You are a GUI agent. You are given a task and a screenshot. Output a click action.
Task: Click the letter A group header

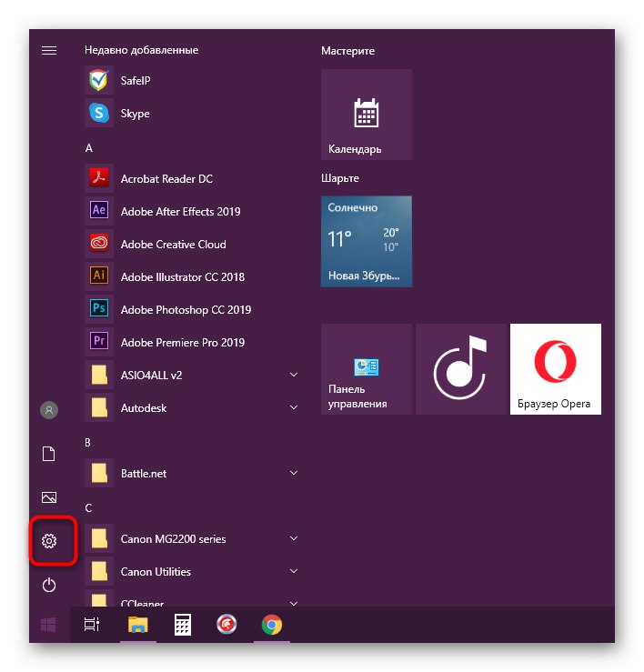[x=89, y=148]
